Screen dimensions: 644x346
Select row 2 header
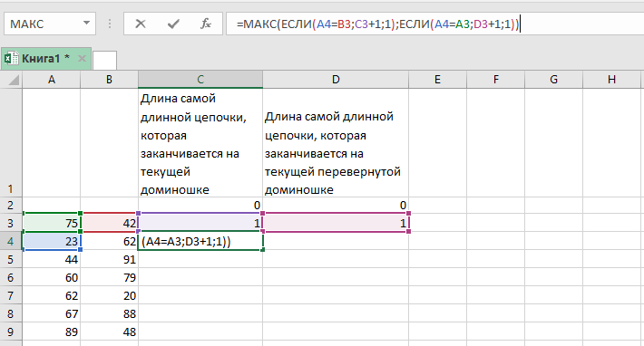(11, 205)
